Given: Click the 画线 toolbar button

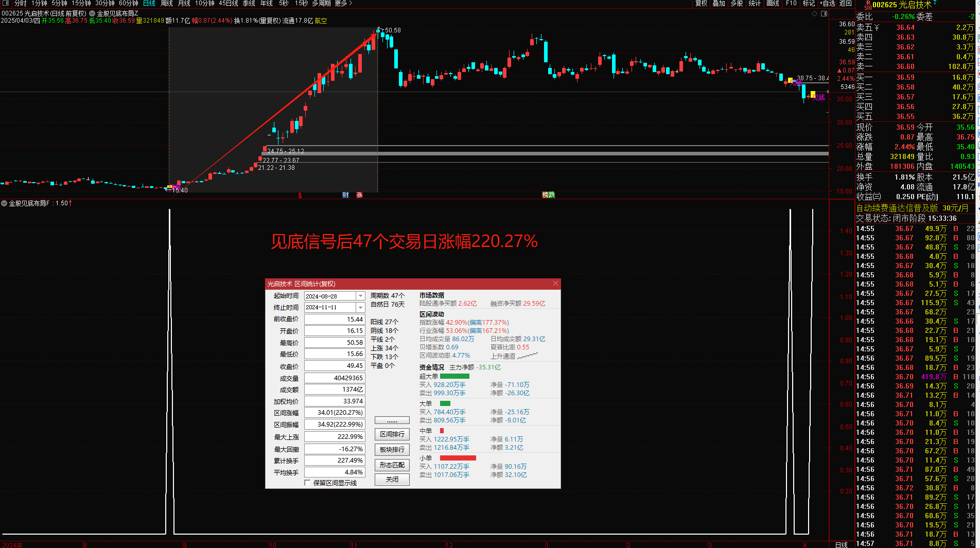Looking at the screenshot, I should coord(773,3).
